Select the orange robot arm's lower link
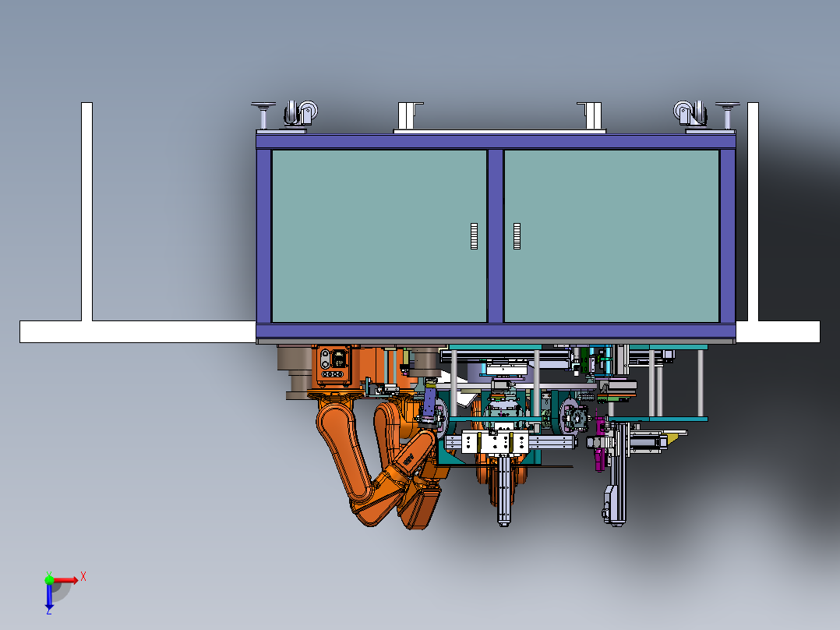 click(343, 453)
